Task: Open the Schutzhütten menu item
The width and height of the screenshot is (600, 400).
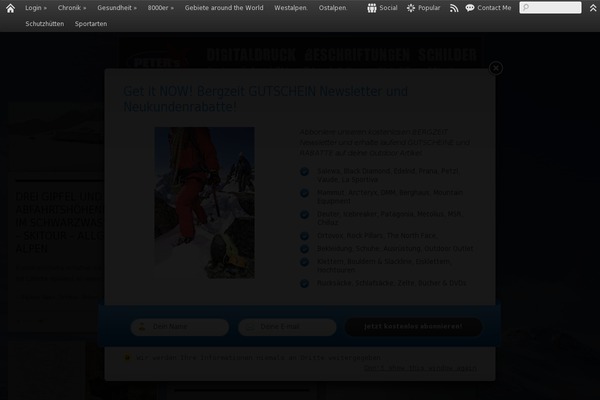Action: coord(45,24)
